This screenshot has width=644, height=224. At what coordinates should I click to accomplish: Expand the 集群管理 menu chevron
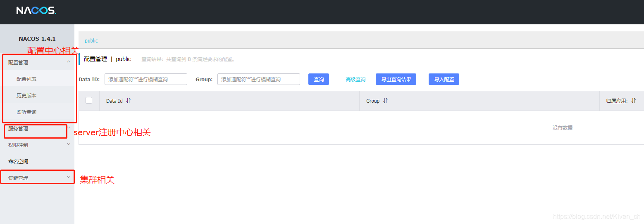click(69, 177)
